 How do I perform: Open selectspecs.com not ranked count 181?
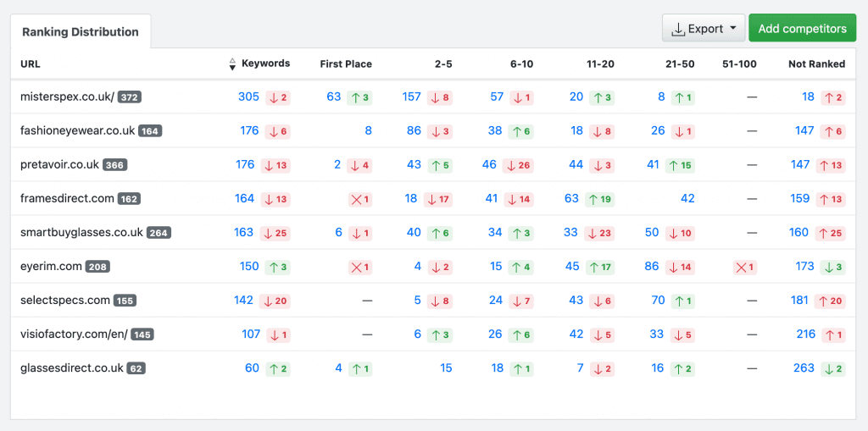(799, 300)
